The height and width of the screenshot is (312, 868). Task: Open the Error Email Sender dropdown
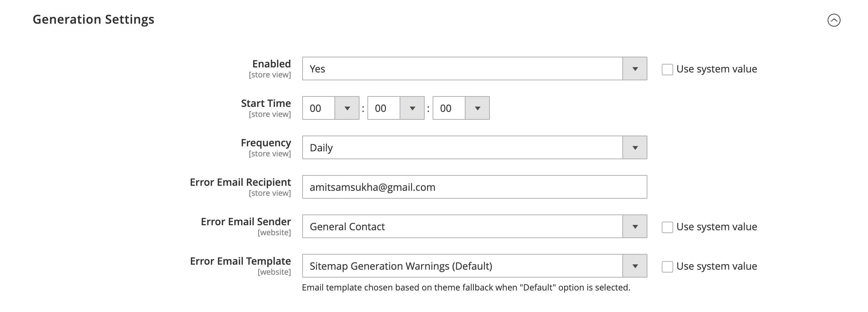pos(462,226)
